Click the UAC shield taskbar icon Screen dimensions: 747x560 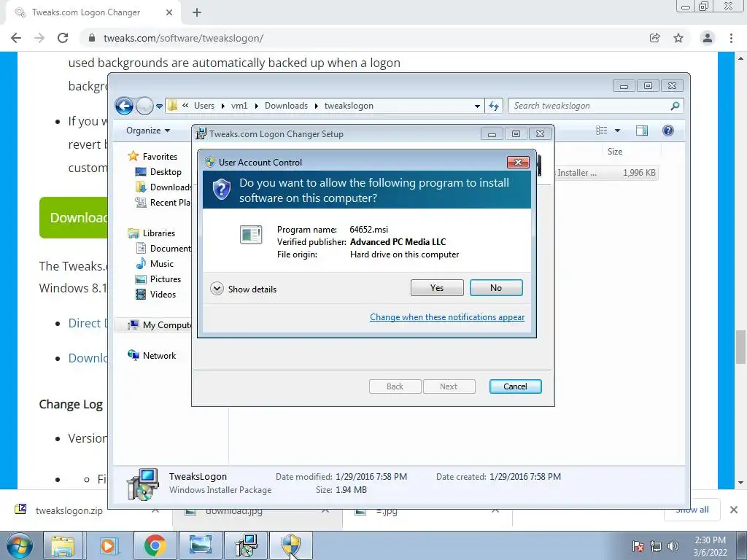(291, 545)
